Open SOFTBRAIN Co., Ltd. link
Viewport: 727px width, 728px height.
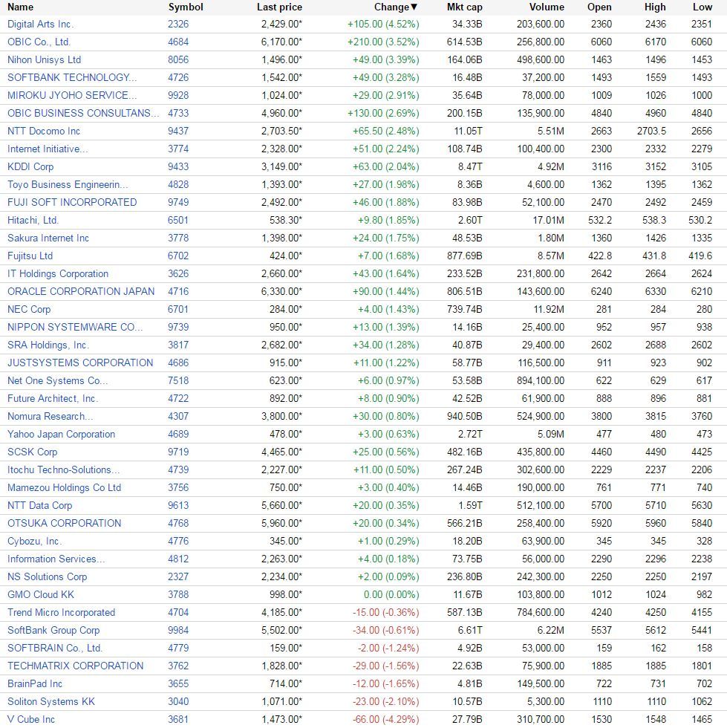coord(55,648)
